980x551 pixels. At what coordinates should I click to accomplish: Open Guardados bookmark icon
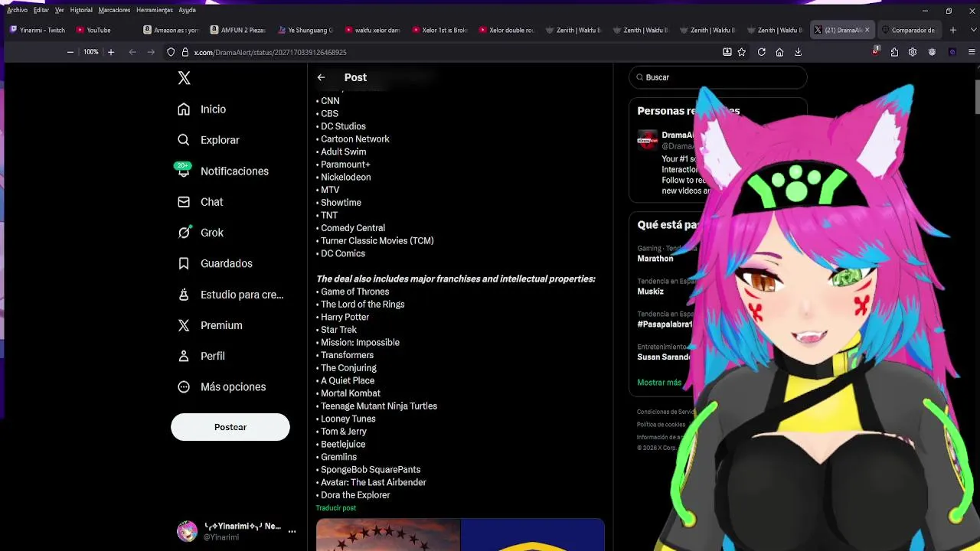184,263
